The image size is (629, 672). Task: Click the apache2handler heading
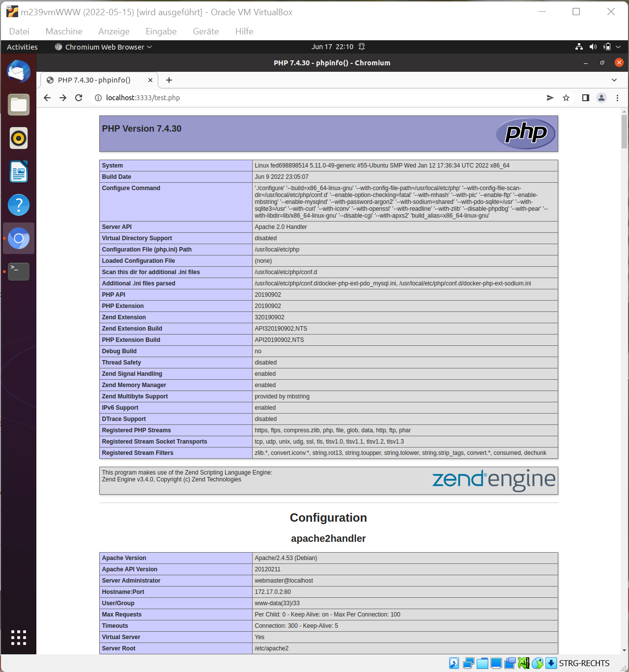(x=328, y=538)
